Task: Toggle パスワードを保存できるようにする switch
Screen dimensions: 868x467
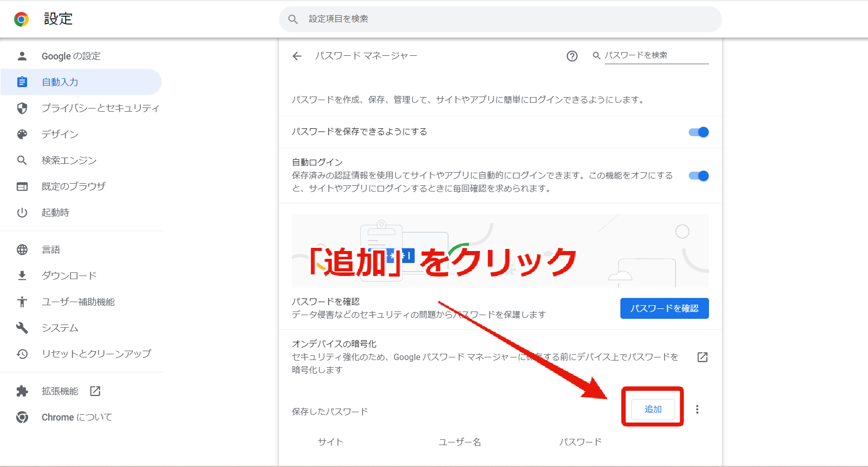Action: click(699, 132)
